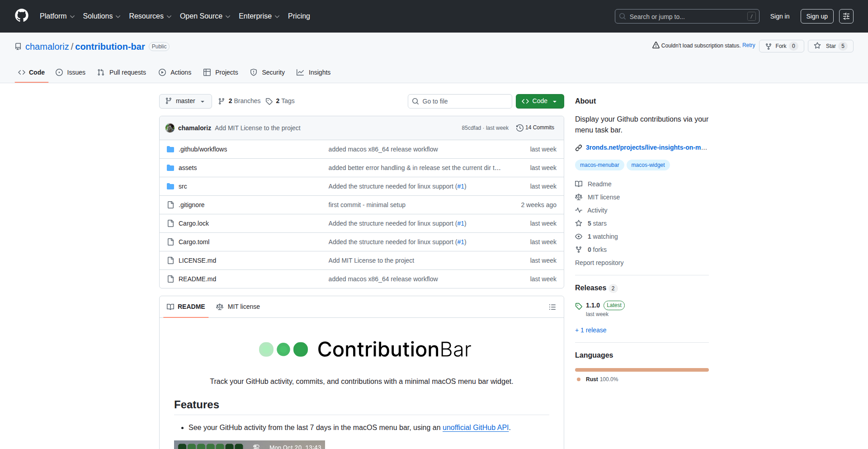Click the history icon showing 14 Commits

[x=519, y=128]
